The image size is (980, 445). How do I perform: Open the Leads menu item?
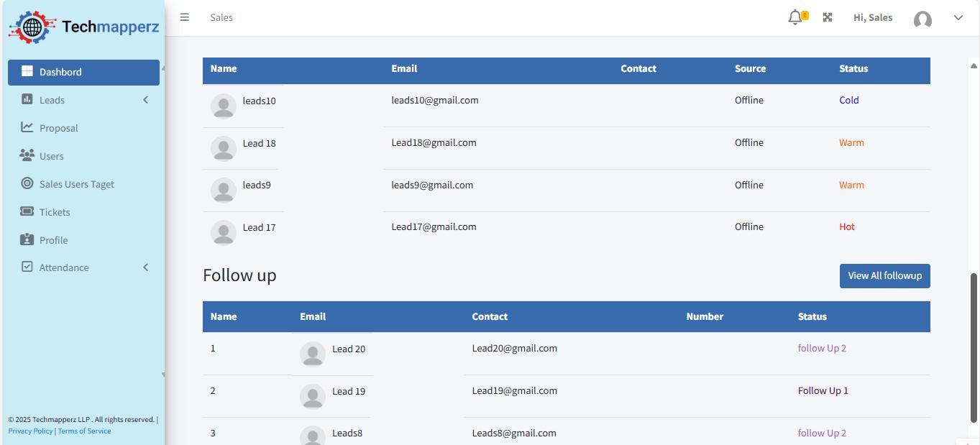pos(83,100)
